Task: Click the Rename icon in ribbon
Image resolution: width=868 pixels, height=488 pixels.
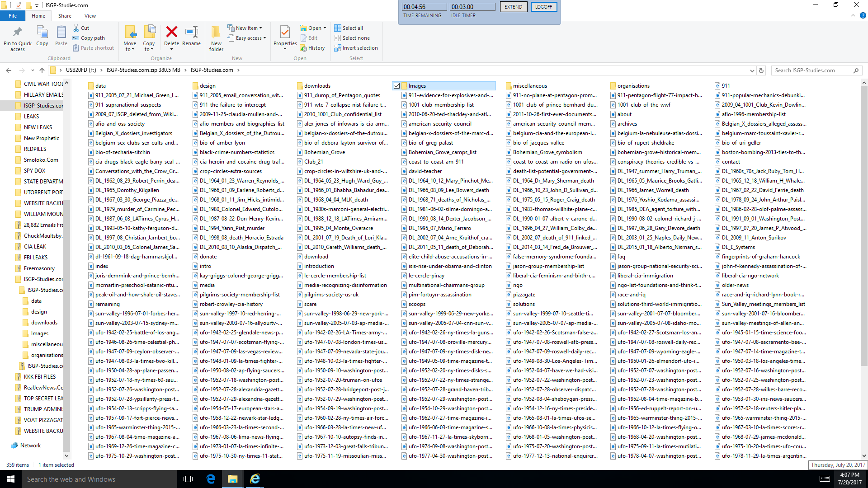Action: click(191, 32)
